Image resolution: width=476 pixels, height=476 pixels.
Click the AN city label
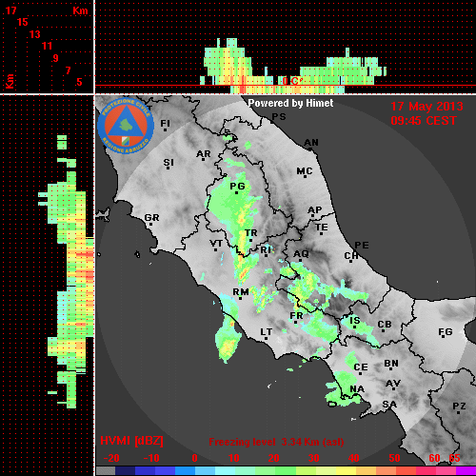[311, 143]
